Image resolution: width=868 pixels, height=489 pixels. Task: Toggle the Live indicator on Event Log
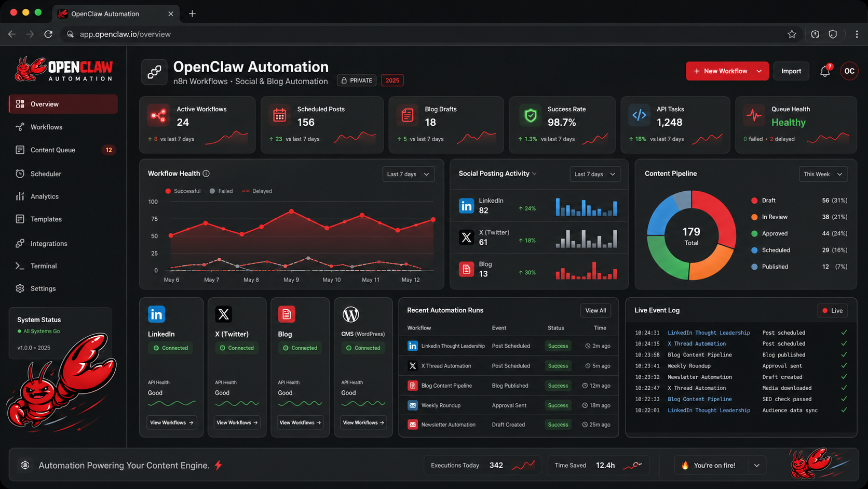pos(832,310)
